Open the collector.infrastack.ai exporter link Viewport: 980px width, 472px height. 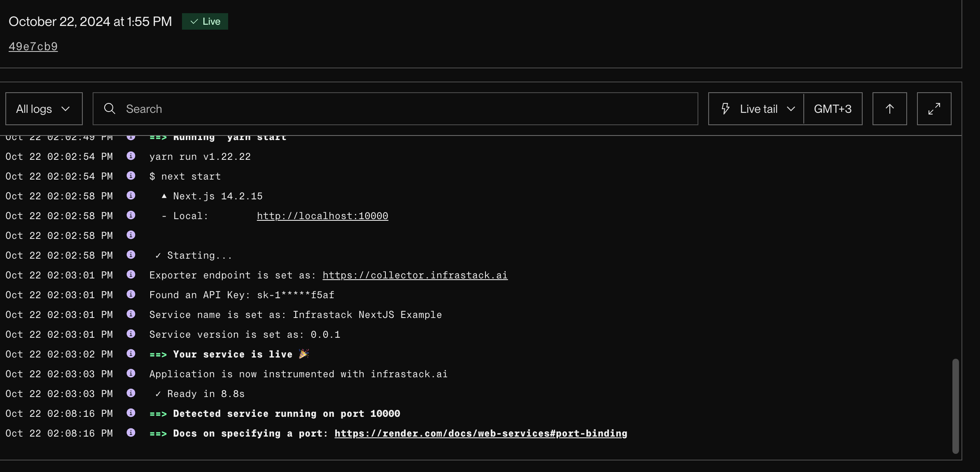coord(415,275)
